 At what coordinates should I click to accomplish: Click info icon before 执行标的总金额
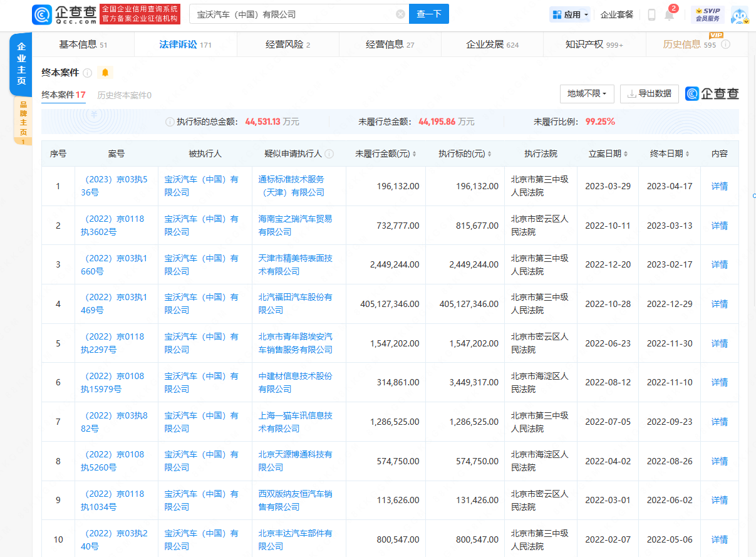pyautogui.click(x=170, y=122)
